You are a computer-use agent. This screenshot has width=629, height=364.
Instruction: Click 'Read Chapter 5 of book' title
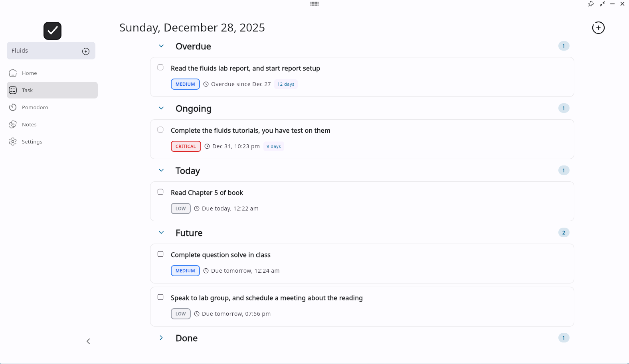(x=207, y=193)
